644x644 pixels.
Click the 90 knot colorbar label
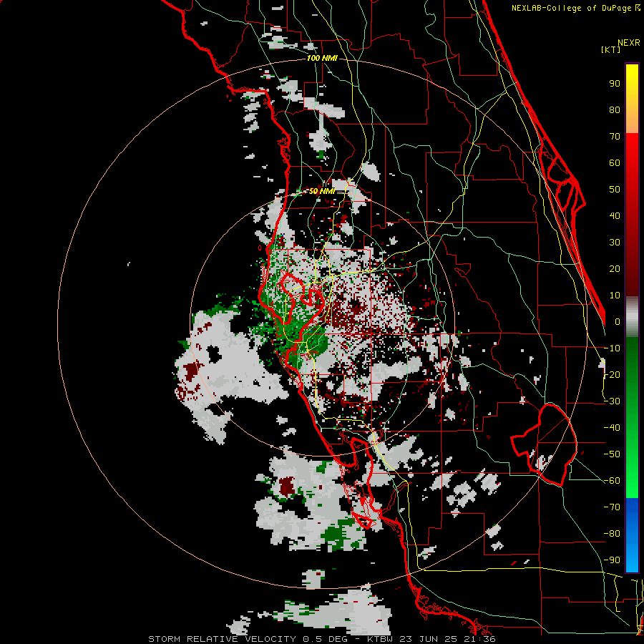coord(615,84)
